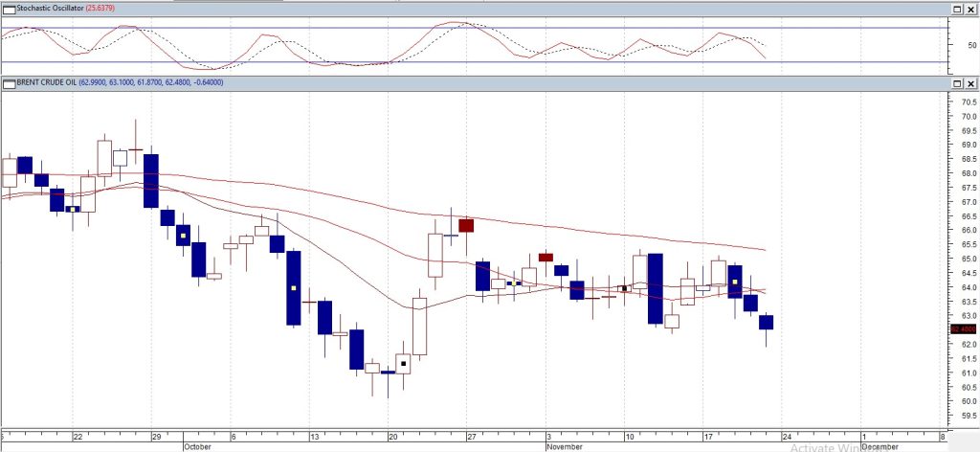Click the Brent Crude Oil panel icon
Screen dimensions: 980x452
pos(9,83)
